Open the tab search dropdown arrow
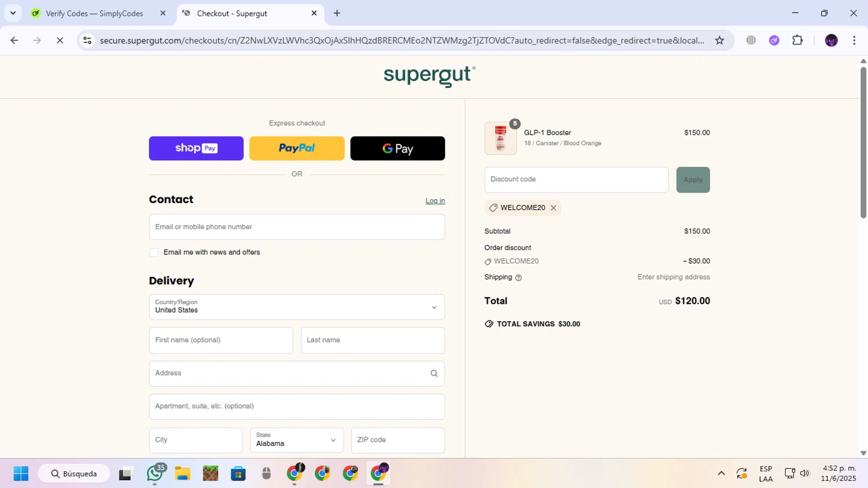This screenshot has width=868, height=488. pos(13,13)
